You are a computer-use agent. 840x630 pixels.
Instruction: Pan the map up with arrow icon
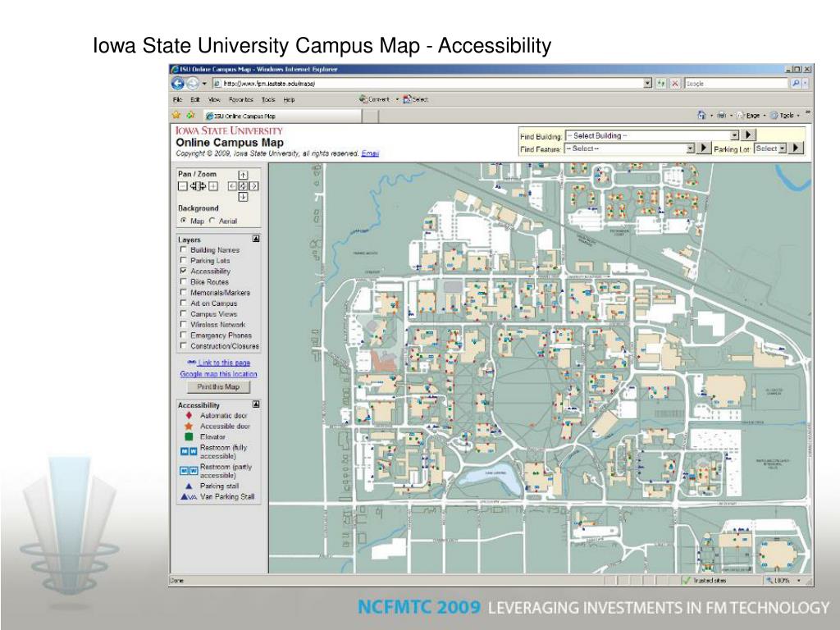tap(243, 175)
